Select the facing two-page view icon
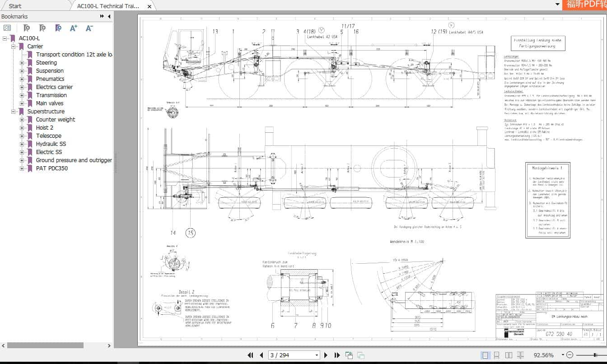 (509, 355)
